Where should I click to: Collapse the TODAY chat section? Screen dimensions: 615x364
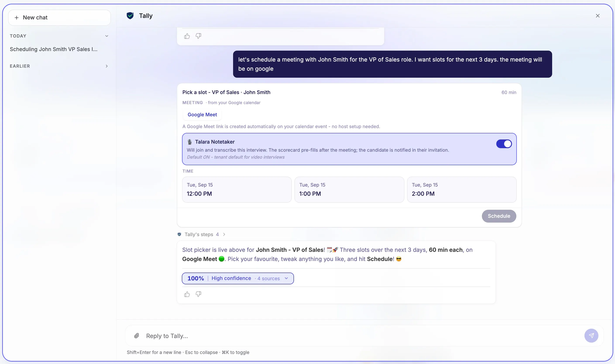pos(107,36)
